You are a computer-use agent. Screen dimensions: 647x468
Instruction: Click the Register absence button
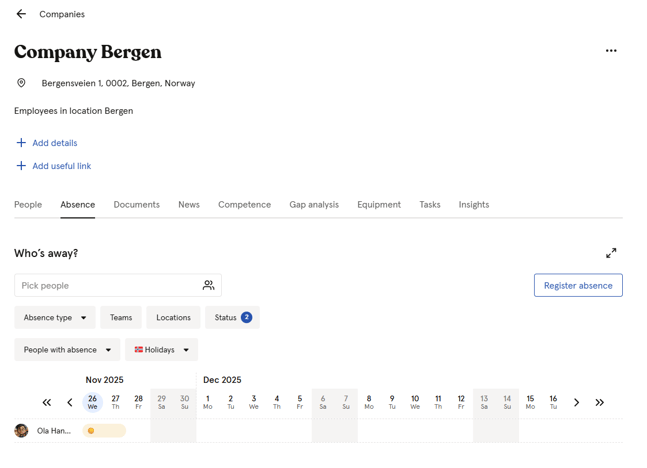pyautogui.click(x=578, y=285)
